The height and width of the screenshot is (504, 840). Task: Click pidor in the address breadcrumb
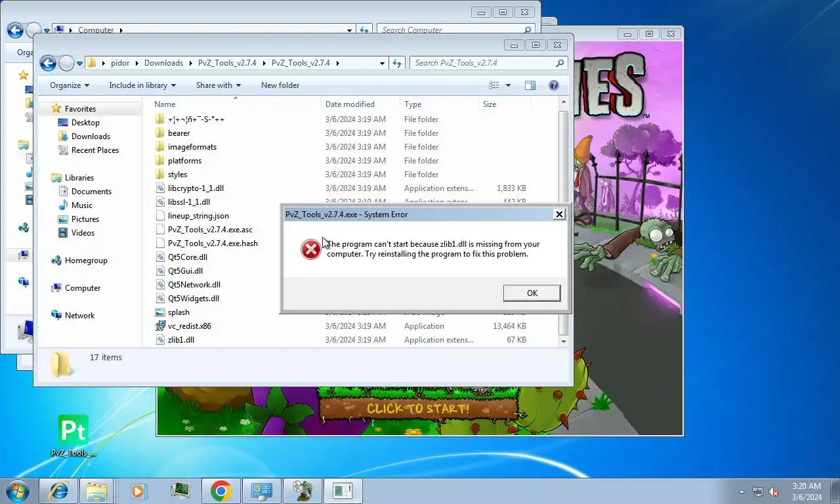pos(120,63)
